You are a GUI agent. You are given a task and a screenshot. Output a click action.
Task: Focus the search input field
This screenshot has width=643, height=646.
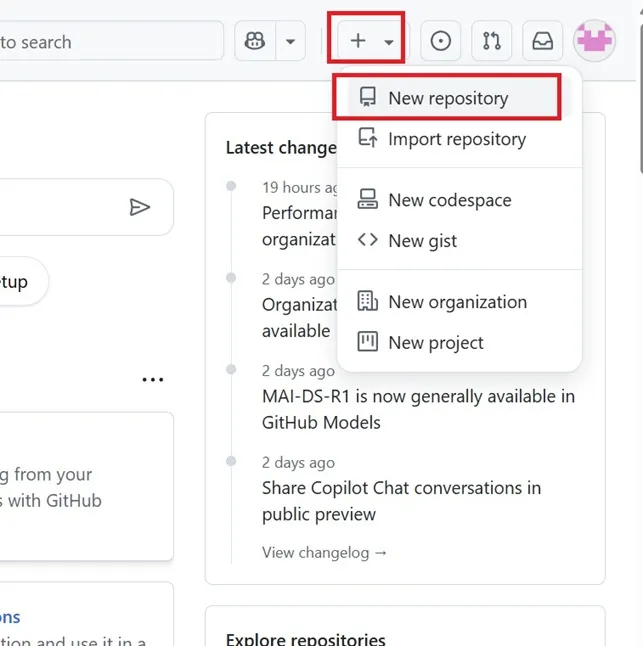pyautogui.click(x=110, y=42)
